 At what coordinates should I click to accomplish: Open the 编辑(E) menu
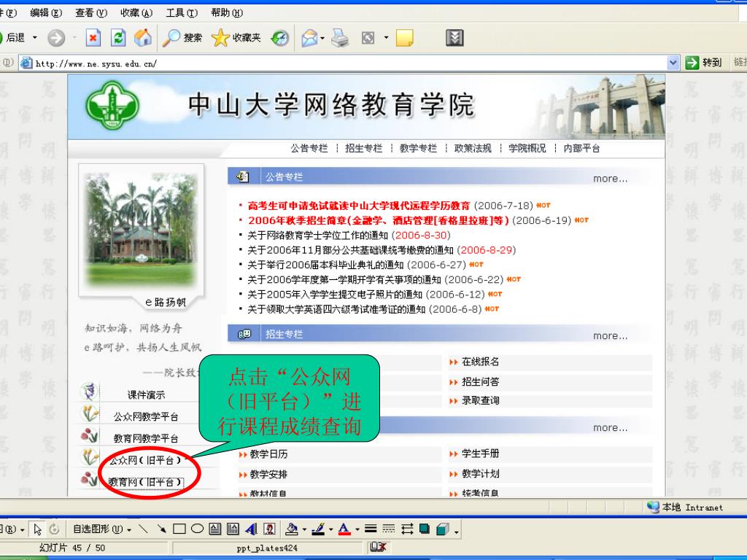pyautogui.click(x=46, y=13)
